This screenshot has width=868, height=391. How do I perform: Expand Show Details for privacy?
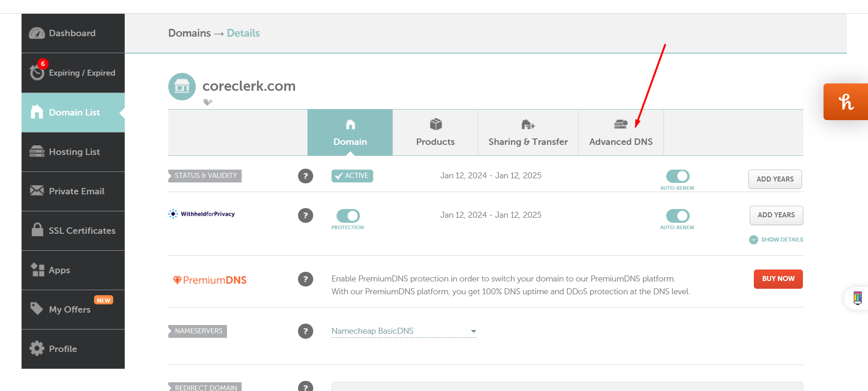pyautogui.click(x=776, y=240)
